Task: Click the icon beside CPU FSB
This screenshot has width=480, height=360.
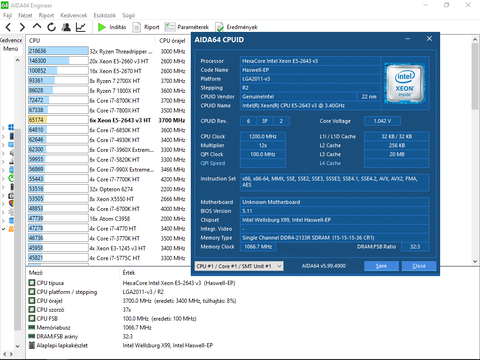Action: point(32,318)
